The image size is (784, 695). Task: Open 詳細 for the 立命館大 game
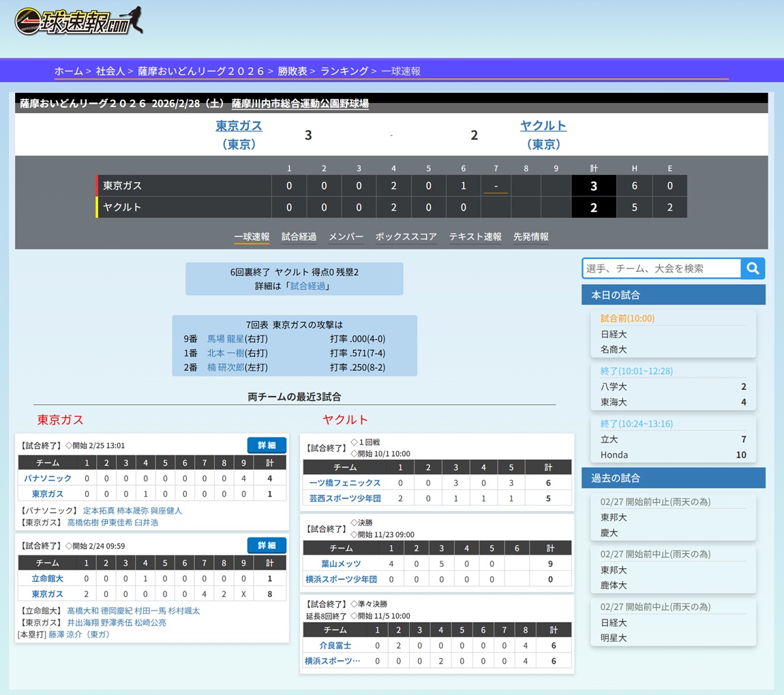(267, 545)
